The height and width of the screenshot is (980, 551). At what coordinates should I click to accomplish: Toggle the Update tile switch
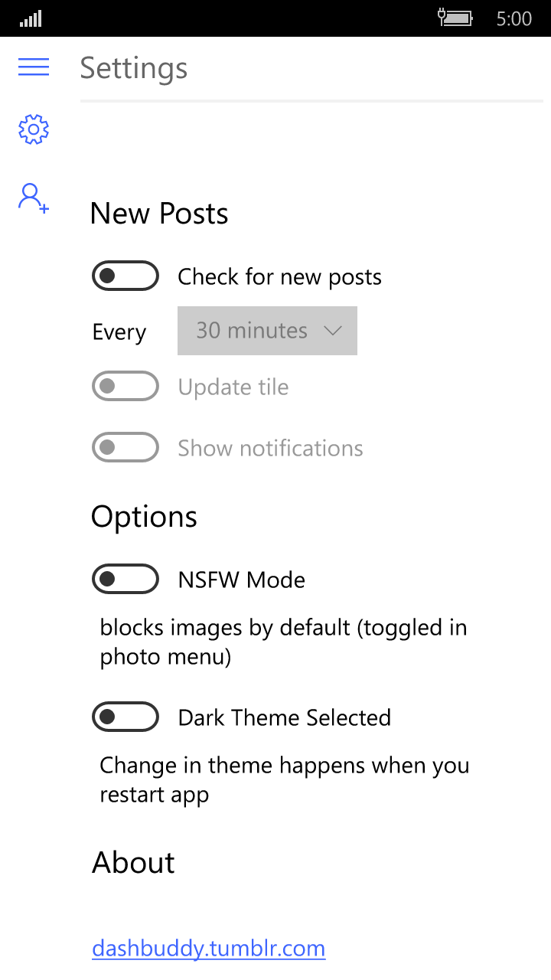(126, 386)
